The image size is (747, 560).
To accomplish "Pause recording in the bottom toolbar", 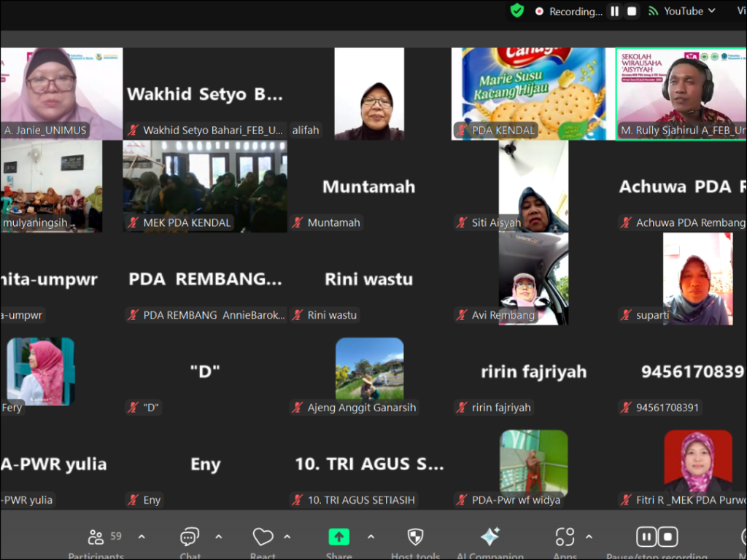I will pos(646,537).
